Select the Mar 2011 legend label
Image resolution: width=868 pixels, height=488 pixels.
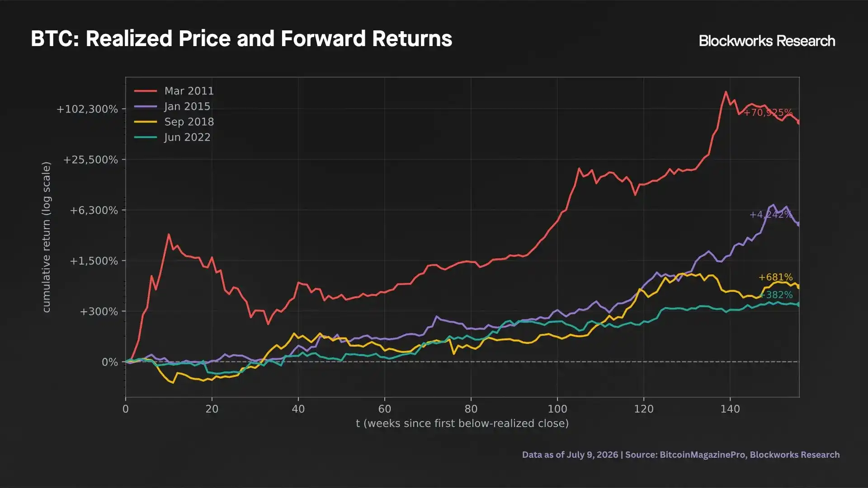tap(189, 91)
